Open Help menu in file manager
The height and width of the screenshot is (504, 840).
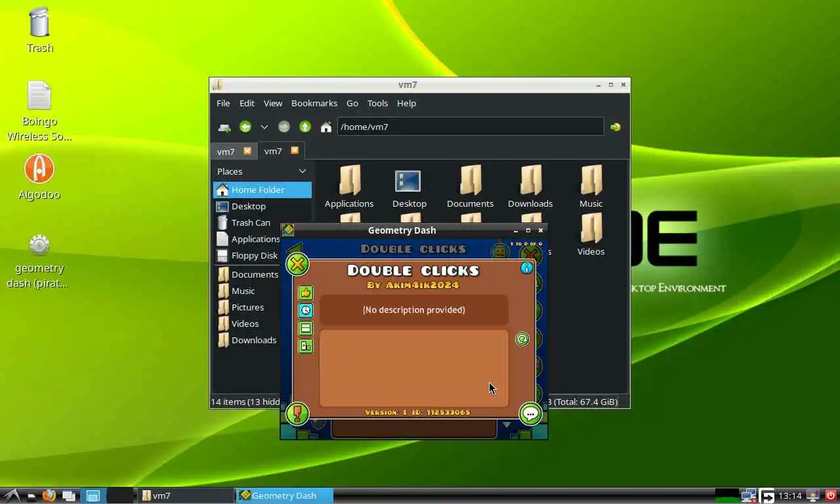(406, 103)
